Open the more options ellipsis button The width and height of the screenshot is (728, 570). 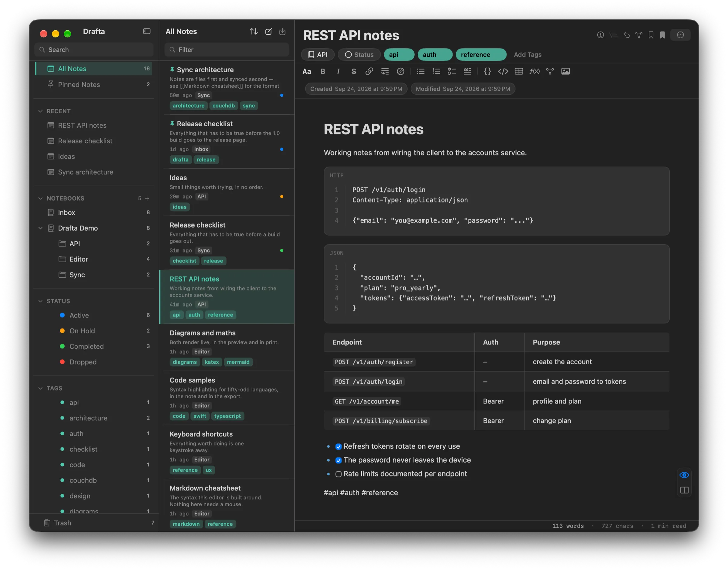680,35
